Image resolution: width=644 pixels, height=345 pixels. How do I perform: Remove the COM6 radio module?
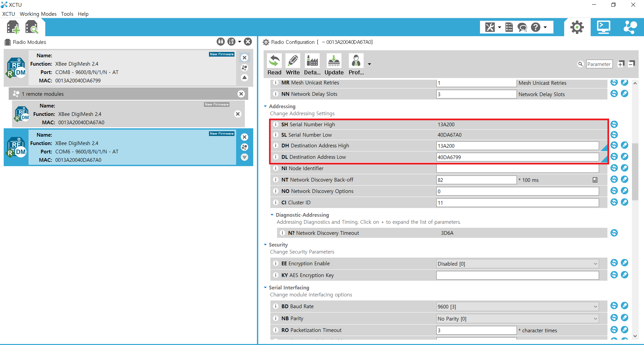pyautogui.click(x=245, y=137)
